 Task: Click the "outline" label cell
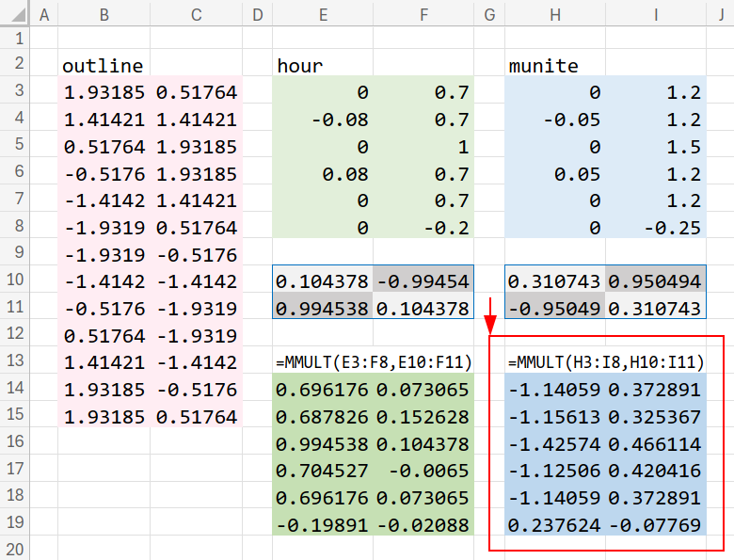(x=104, y=66)
